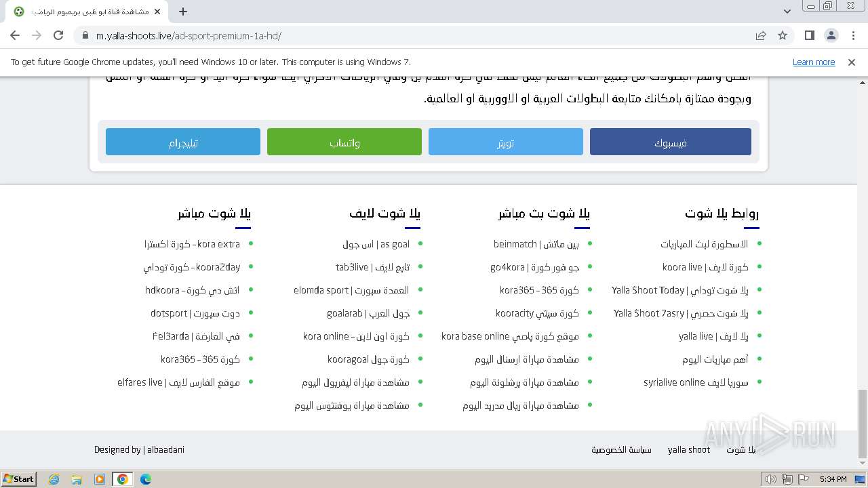Launch Internet Explorer from the taskbar
Viewport: 868px width, 488px height.
tap(54, 479)
